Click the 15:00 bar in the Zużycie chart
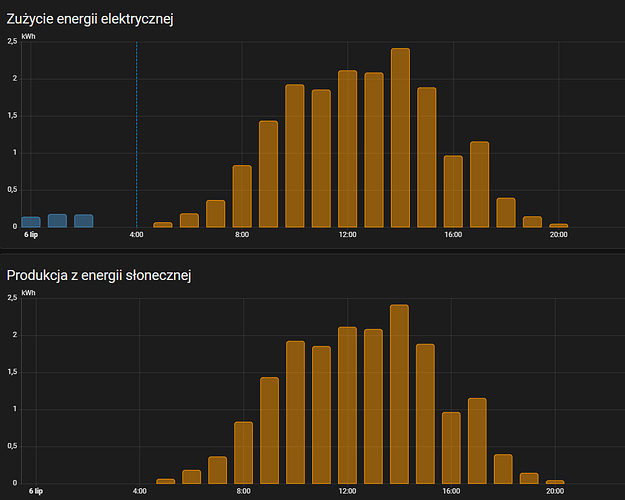 click(426, 157)
